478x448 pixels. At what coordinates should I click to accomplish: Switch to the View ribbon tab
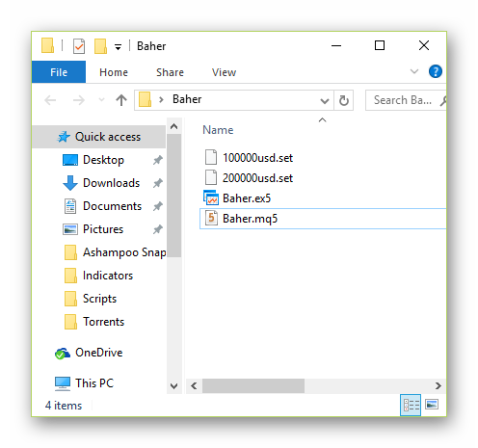point(224,72)
